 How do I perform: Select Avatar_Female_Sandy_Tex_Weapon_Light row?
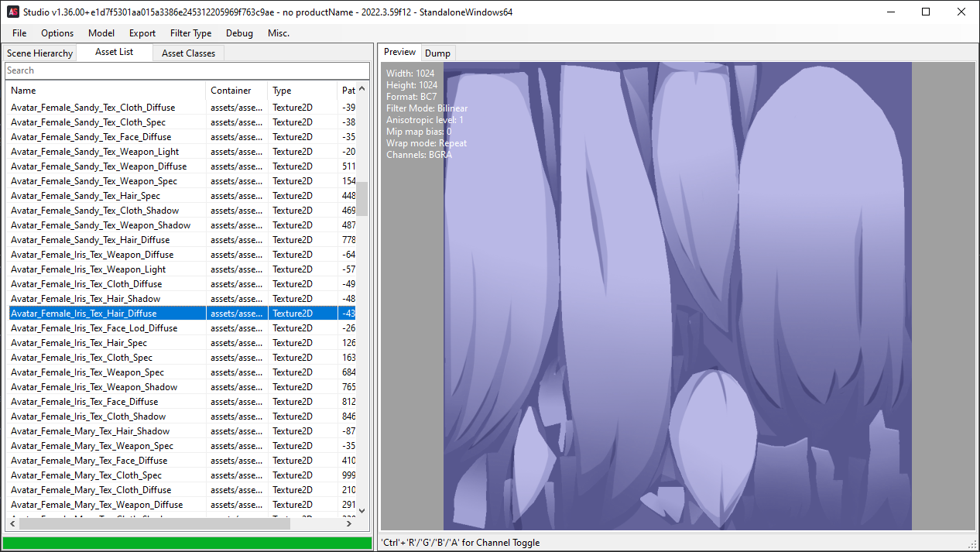pyautogui.click(x=181, y=152)
